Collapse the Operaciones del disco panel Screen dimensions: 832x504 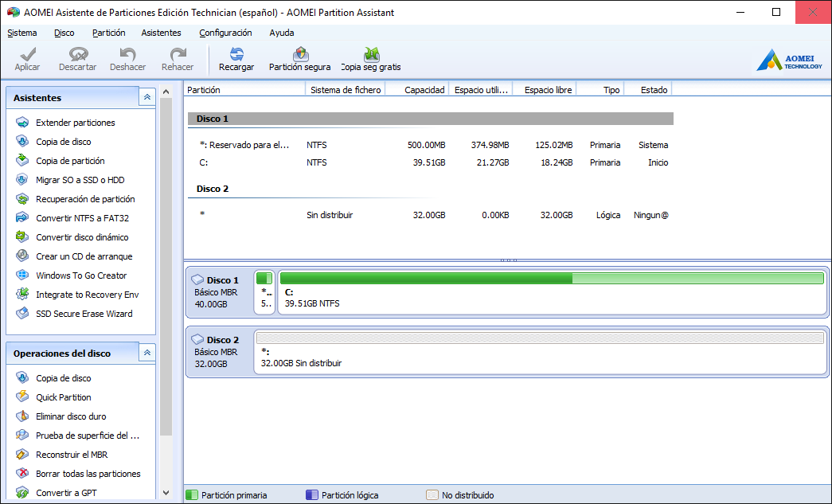147,353
